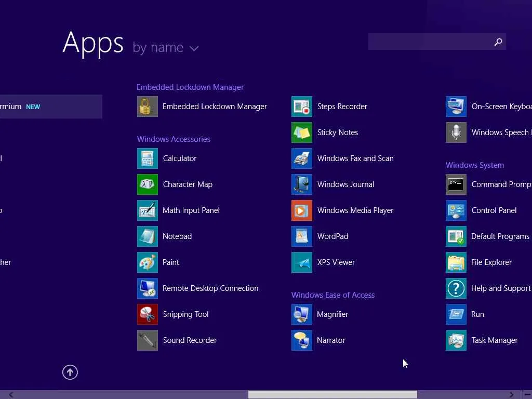Screen dimensions: 532x399
Task: Launch the Magnifier icon
Action: tap(302, 314)
